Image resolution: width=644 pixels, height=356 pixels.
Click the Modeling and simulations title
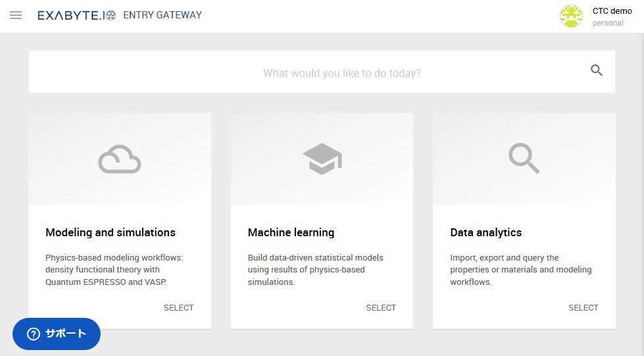pyautogui.click(x=111, y=233)
